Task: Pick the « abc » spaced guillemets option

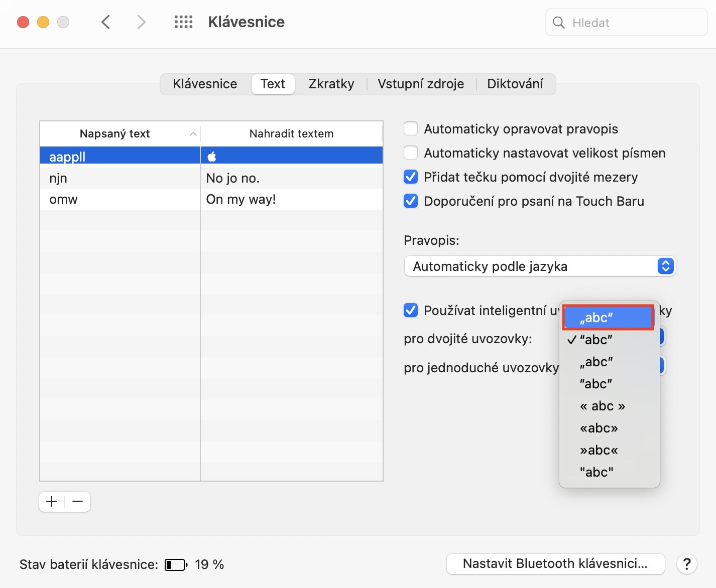Action: click(602, 406)
